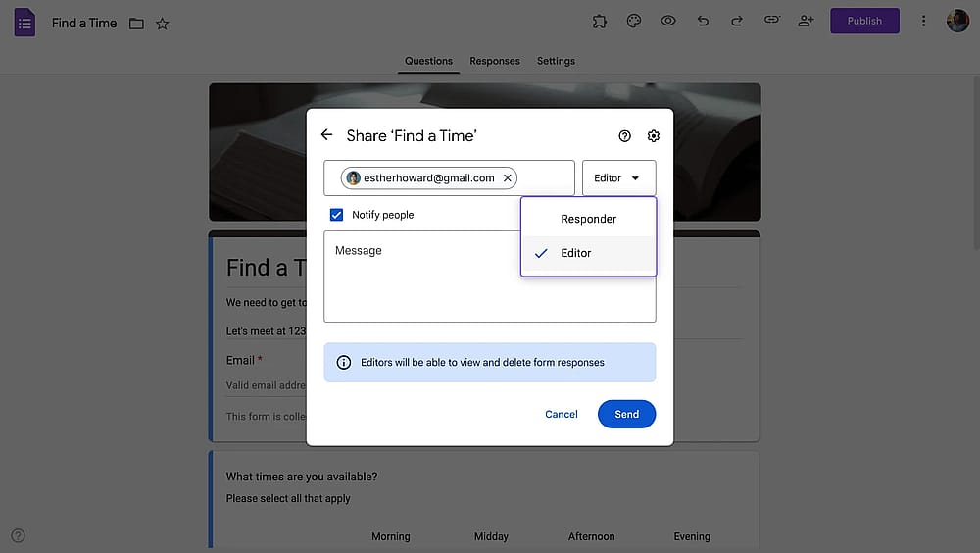This screenshot has width=980, height=553.
Task: Click 'Please select all that apply' text
Action: point(288,498)
